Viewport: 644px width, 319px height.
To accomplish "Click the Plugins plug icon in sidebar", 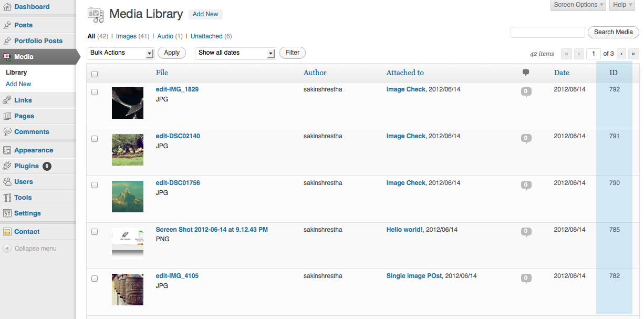I will pos(7,166).
